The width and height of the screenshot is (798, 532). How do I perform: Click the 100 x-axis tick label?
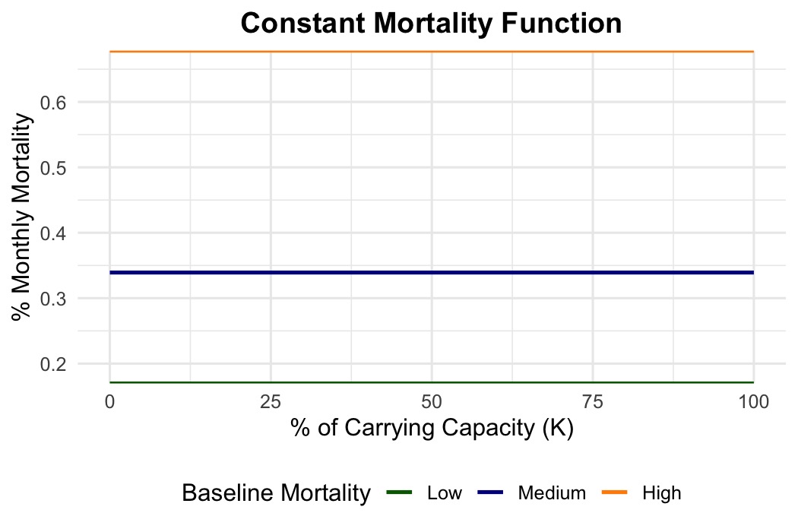(752, 401)
